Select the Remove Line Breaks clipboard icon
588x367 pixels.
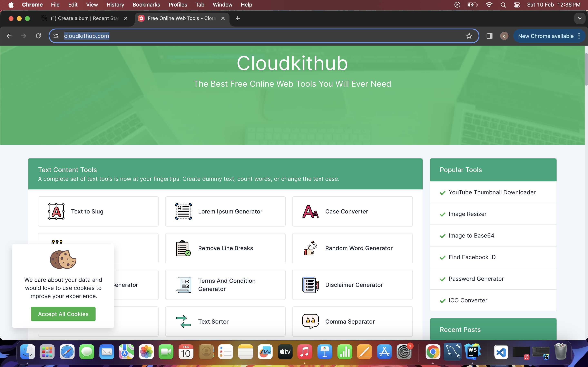point(183,248)
